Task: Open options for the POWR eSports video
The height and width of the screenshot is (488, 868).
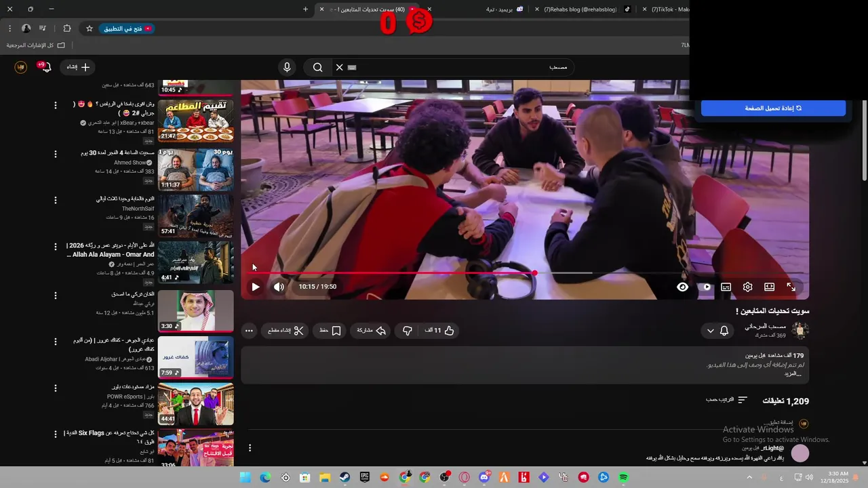Action: click(x=56, y=388)
